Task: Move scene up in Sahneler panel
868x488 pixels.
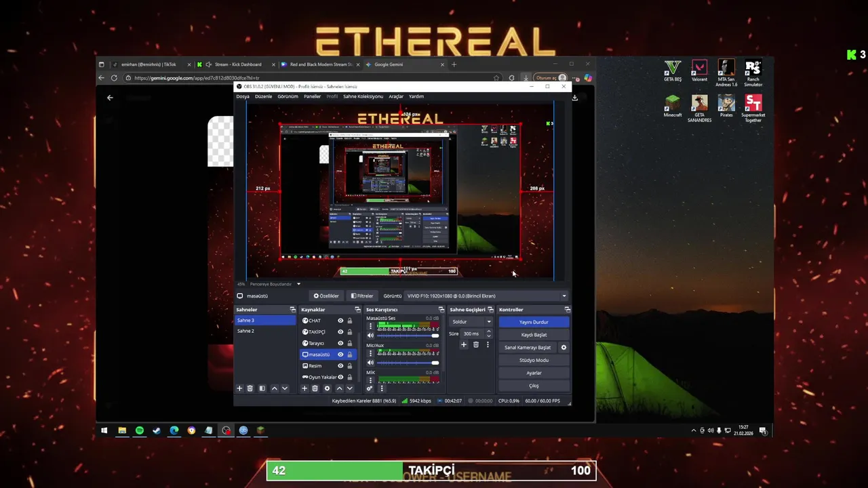Action: click(274, 388)
